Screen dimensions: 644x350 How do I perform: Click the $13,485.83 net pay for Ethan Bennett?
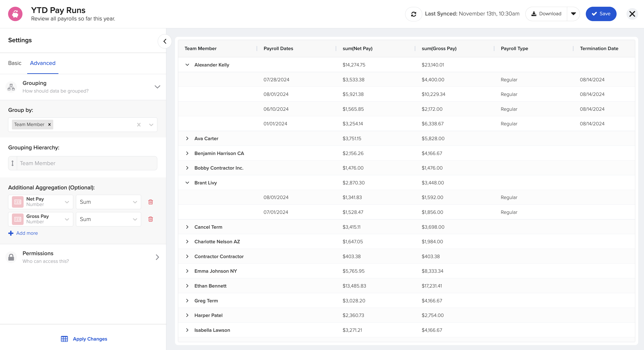coord(354,286)
